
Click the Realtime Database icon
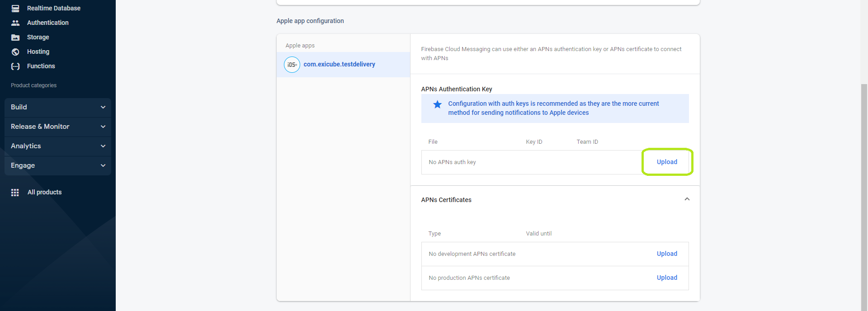[x=15, y=8]
